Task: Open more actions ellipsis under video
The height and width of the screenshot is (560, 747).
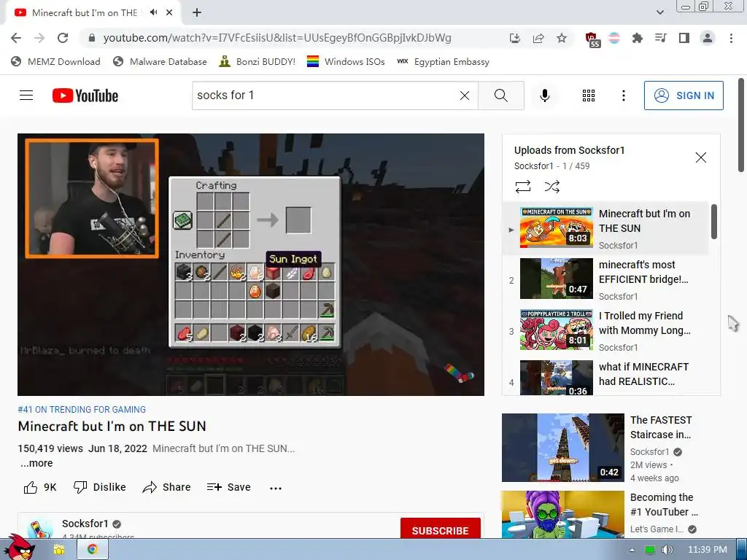Action: (275, 488)
